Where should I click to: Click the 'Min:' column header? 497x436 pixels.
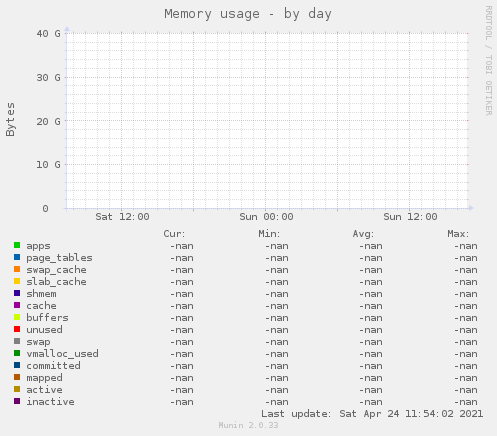(269, 234)
